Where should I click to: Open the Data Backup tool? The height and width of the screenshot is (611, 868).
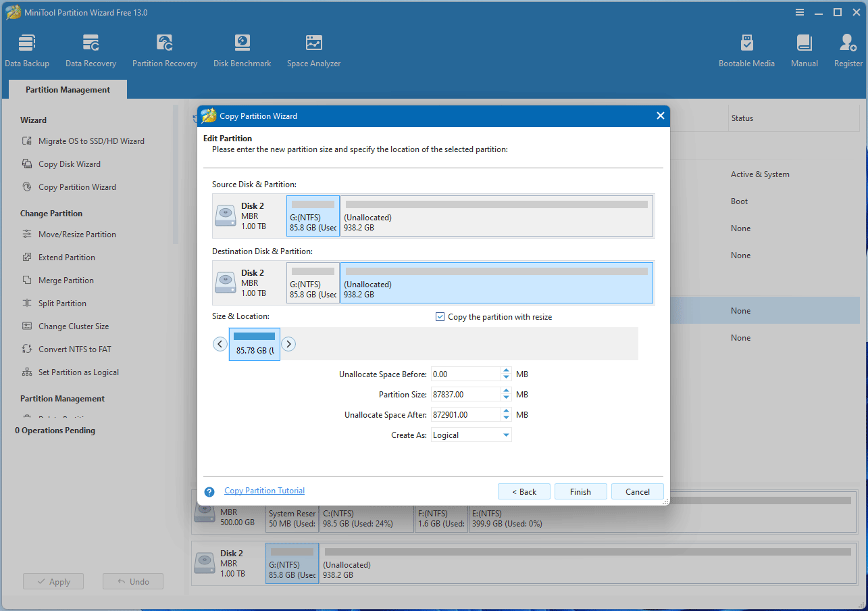coord(27,51)
